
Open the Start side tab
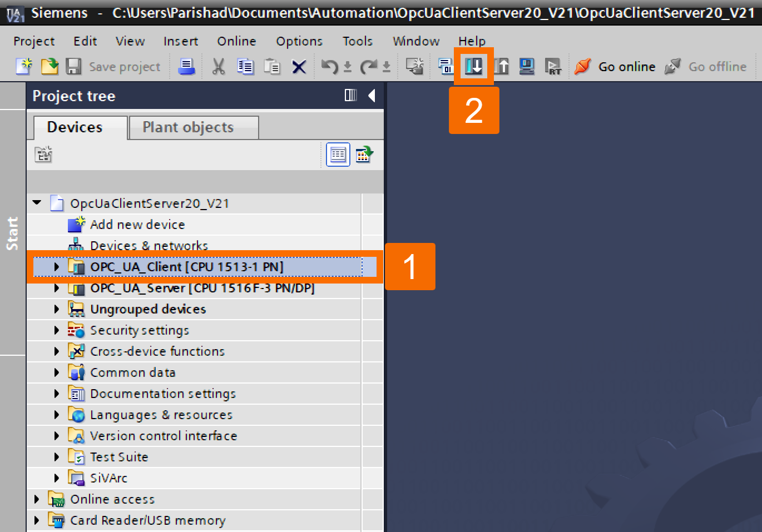click(x=12, y=233)
